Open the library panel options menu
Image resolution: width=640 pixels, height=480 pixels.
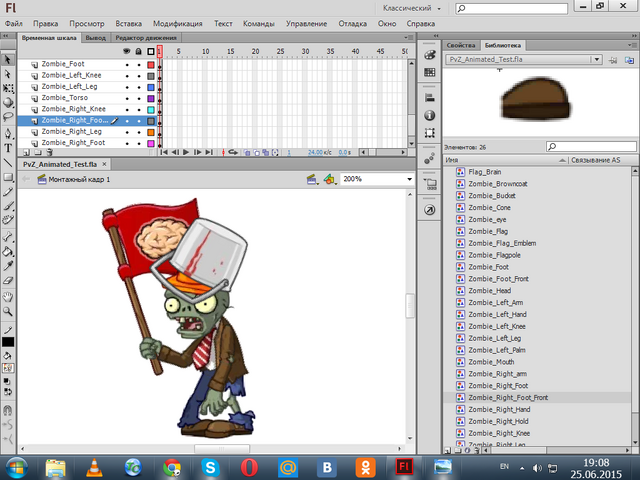[x=633, y=45]
